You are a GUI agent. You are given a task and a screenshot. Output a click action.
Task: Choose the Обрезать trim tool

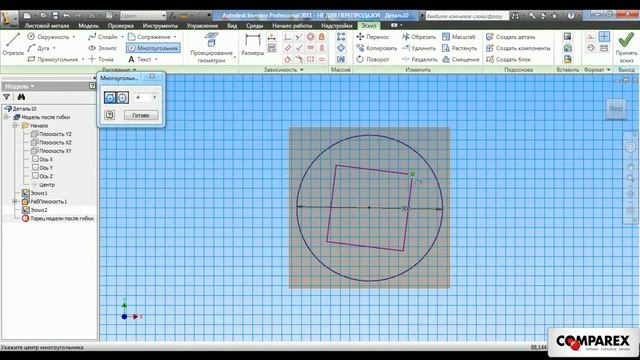point(419,37)
